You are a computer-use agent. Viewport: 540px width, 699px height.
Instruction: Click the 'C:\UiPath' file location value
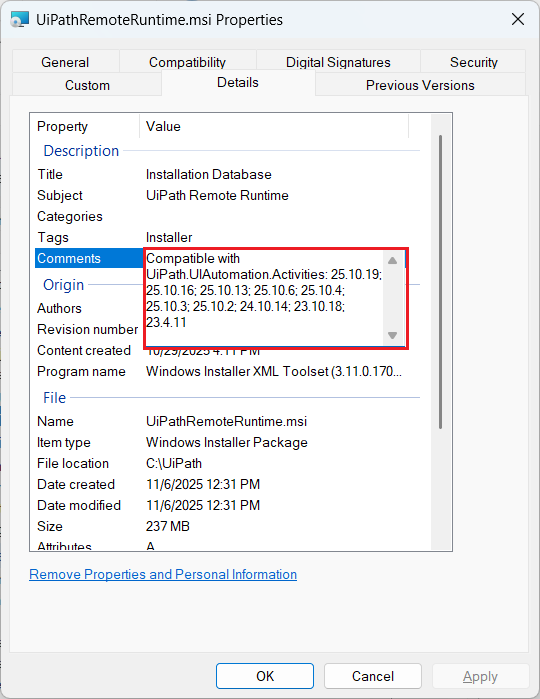(174, 463)
